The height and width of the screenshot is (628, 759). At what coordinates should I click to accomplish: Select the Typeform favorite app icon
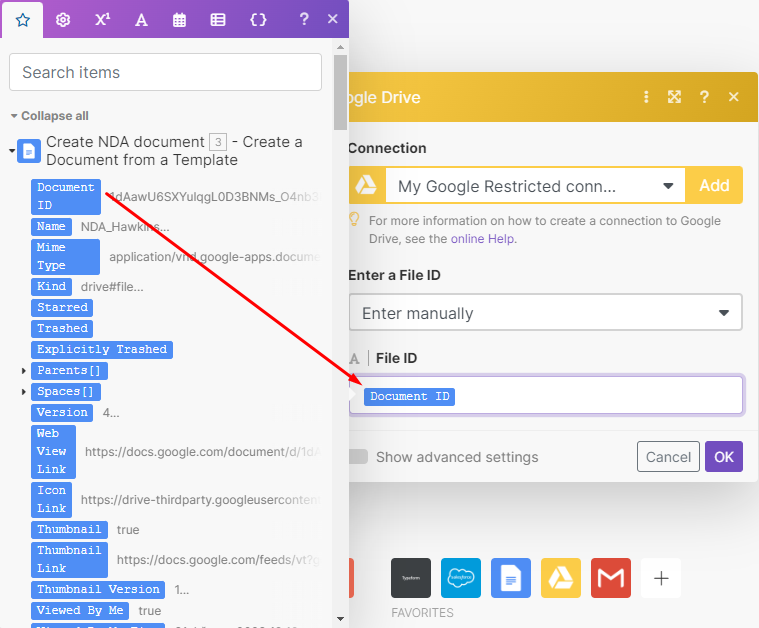pyautogui.click(x=410, y=578)
